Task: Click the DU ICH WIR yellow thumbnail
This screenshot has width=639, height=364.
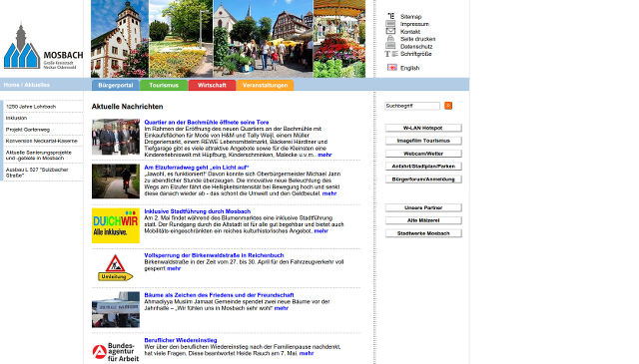Action: (116, 225)
